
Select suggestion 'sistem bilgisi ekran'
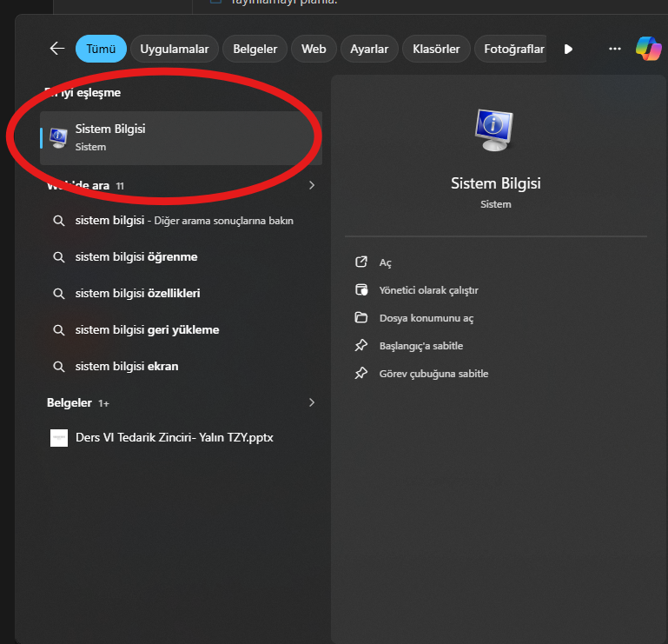click(x=181, y=367)
